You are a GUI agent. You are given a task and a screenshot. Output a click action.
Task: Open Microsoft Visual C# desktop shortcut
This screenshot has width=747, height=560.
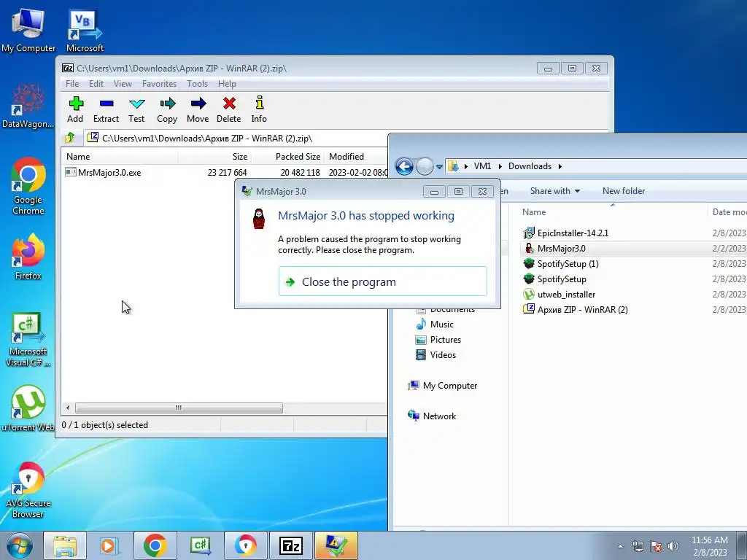pos(28,340)
